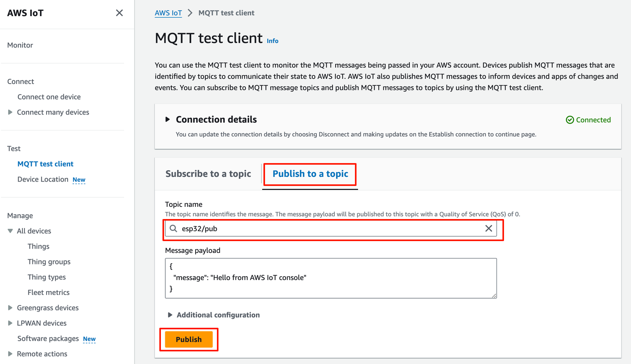Screen dimensions: 631x364
Task: Click the green Connected status icon
Action: pyautogui.click(x=570, y=120)
